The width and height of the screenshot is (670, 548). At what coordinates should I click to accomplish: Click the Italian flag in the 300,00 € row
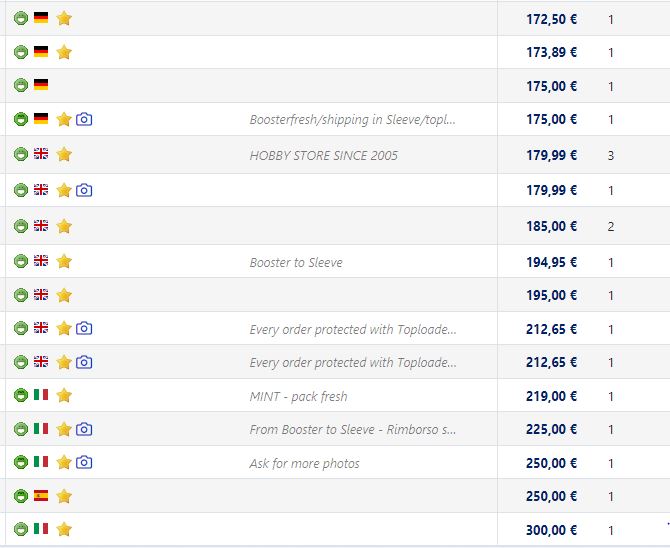(41, 528)
